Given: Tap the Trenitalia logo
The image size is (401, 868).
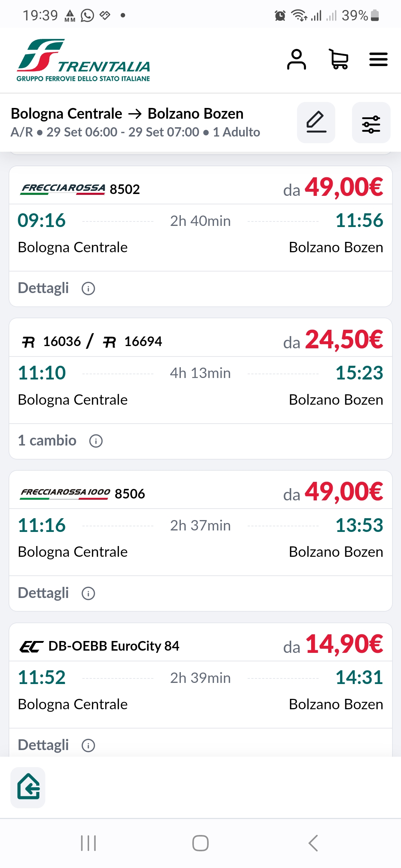Looking at the screenshot, I should pyautogui.click(x=83, y=60).
